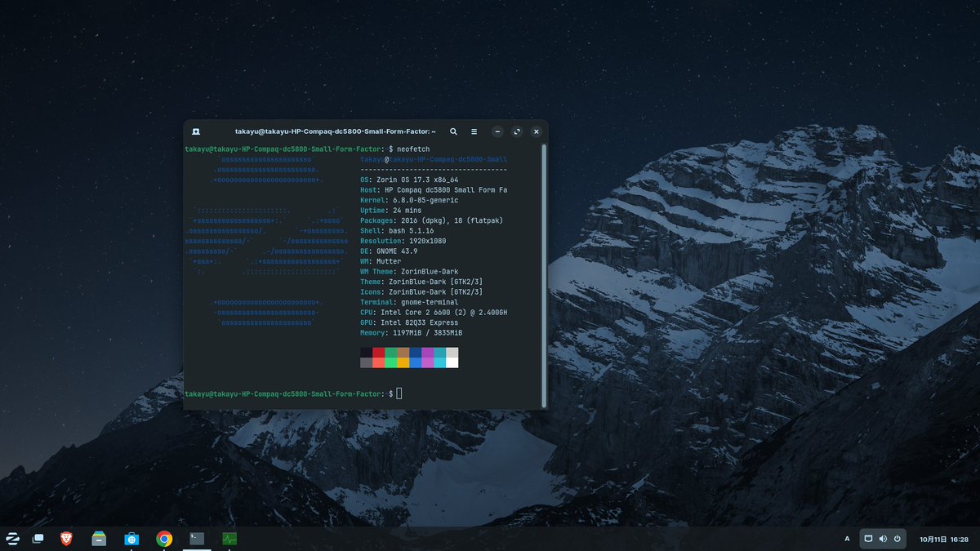Screen dimensions: 980x551
Task: Open the Zorin start menu
Action: 13,538
